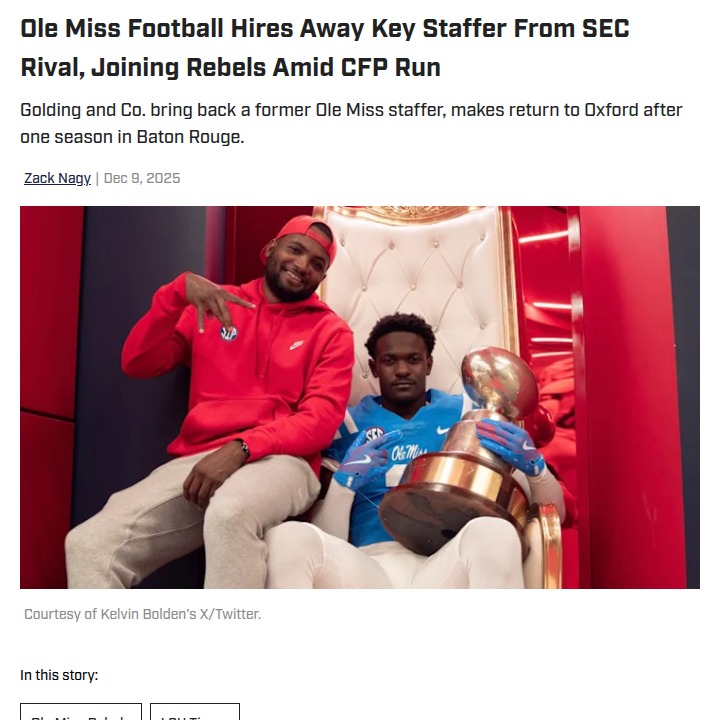Viewport: 720px width, 720px height.
Task: Click the Golding and Co. subheadline text
Action: click(350, 123)
